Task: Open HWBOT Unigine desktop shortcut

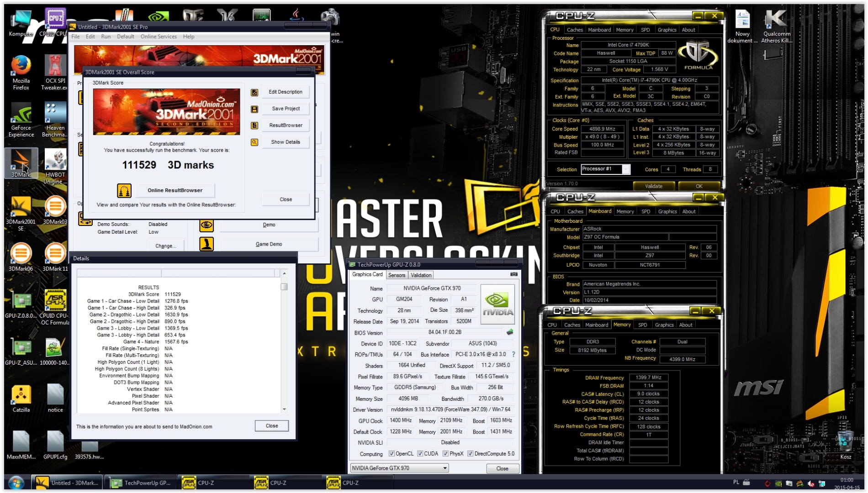Action: (x=55, y=167)
